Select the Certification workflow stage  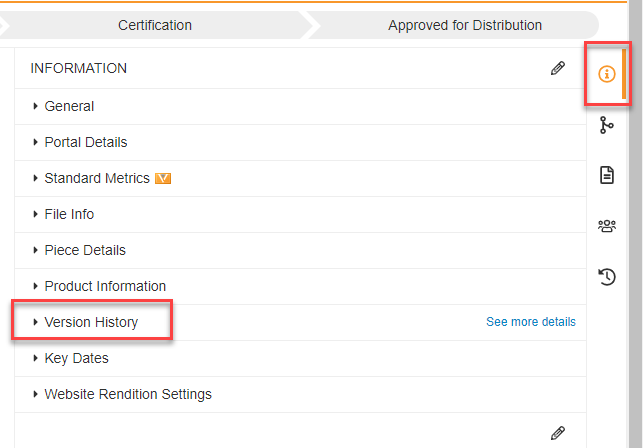click(x=155, y=25)
